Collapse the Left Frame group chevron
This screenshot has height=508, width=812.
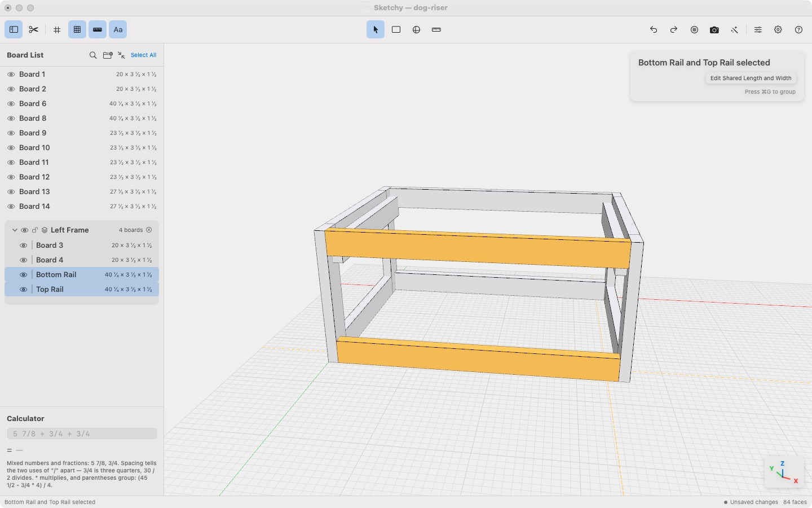tap(15, 230)
